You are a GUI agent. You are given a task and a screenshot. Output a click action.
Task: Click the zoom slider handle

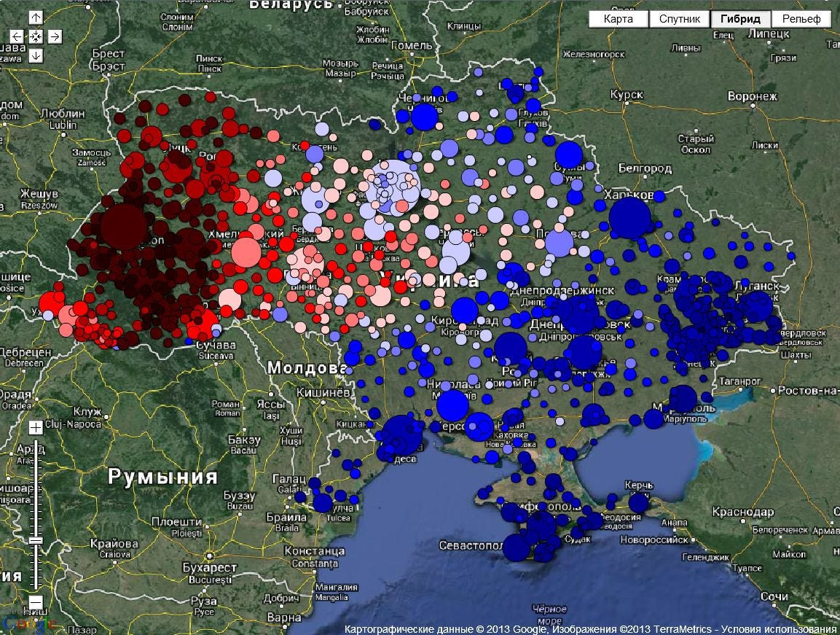point(36,540)
